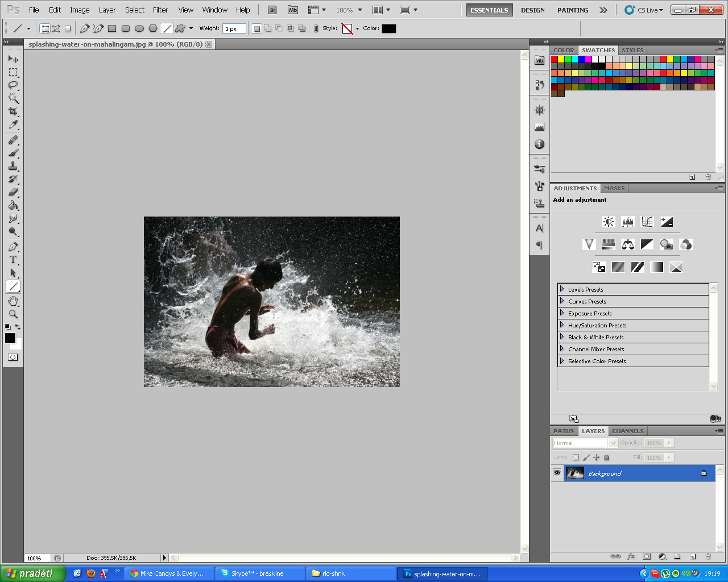Open the Layer menu
The image size is (728, 582).
coord(107,10)
